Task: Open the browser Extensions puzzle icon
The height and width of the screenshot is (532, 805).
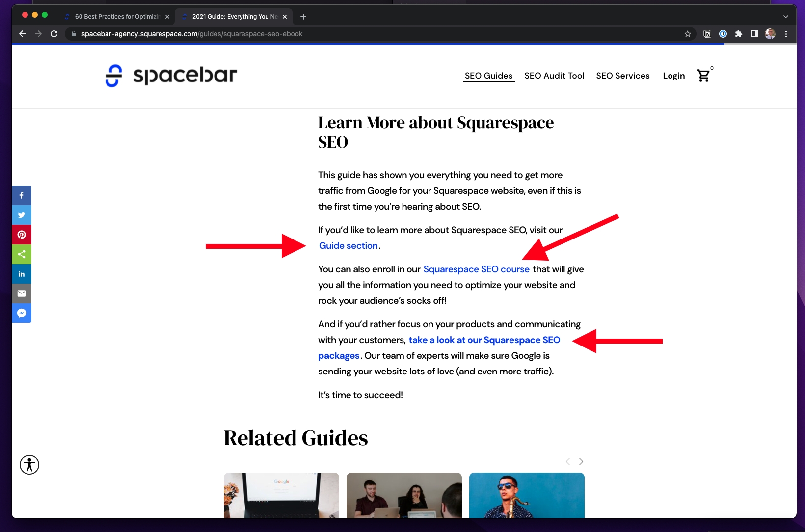Action: pos(738,34)
